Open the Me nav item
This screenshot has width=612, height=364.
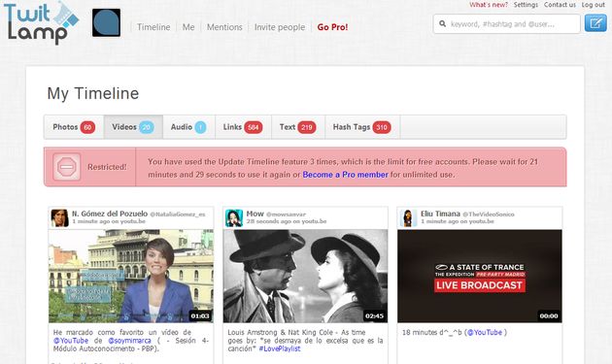(188, 27)
